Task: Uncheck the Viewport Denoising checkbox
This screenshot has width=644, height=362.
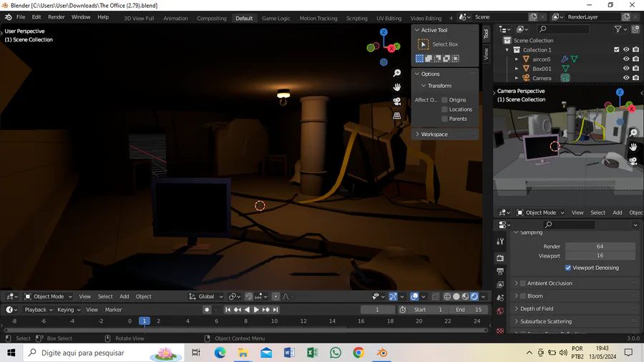Action: (x=568, y=268)
